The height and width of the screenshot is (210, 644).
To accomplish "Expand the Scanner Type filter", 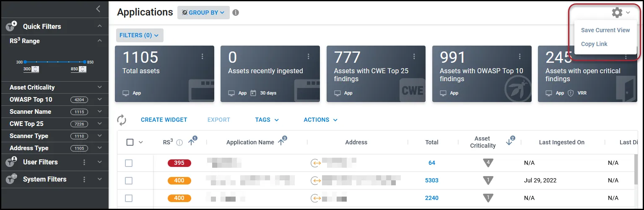I will [100, 136].
